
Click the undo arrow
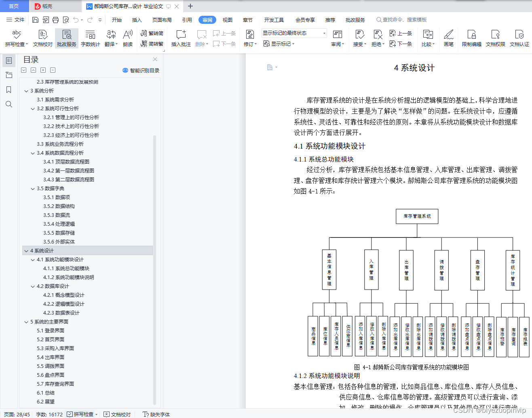(76, 20)
